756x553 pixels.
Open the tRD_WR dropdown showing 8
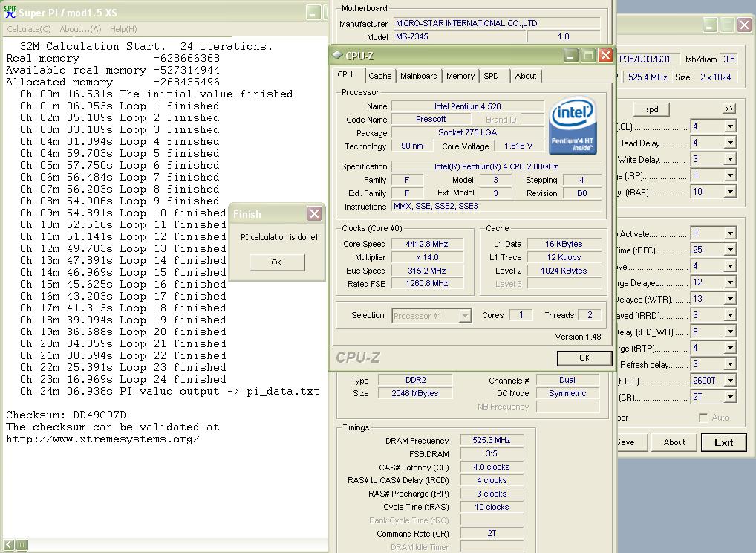click(730, 332)
